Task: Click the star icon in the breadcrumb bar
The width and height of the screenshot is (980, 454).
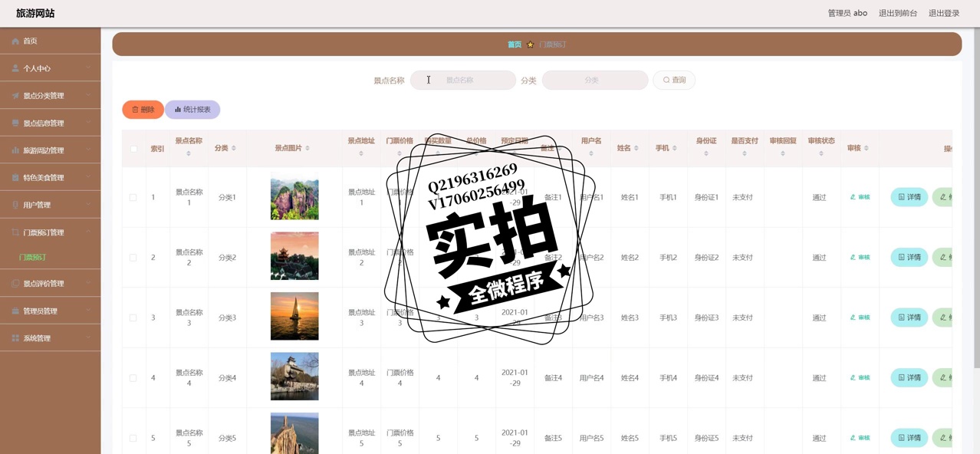Action: coord(530,44)
